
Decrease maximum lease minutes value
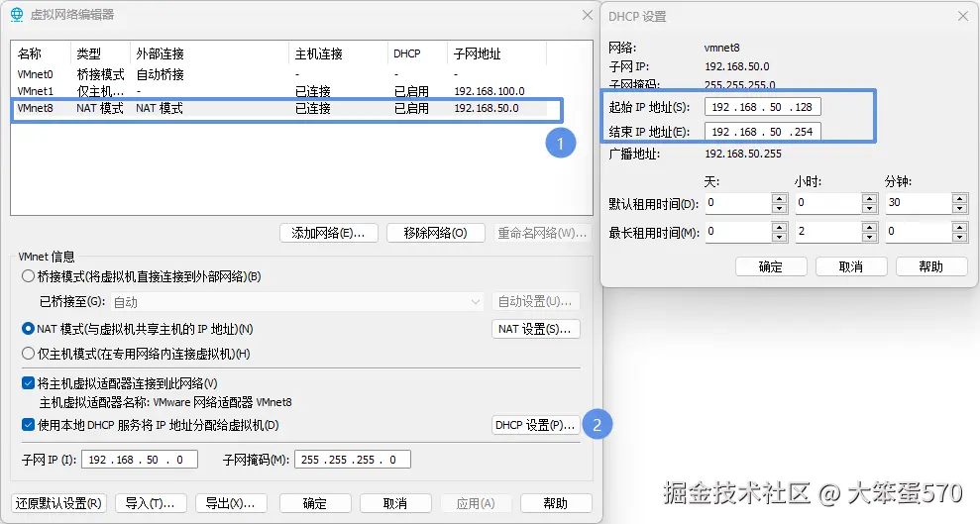960,238
